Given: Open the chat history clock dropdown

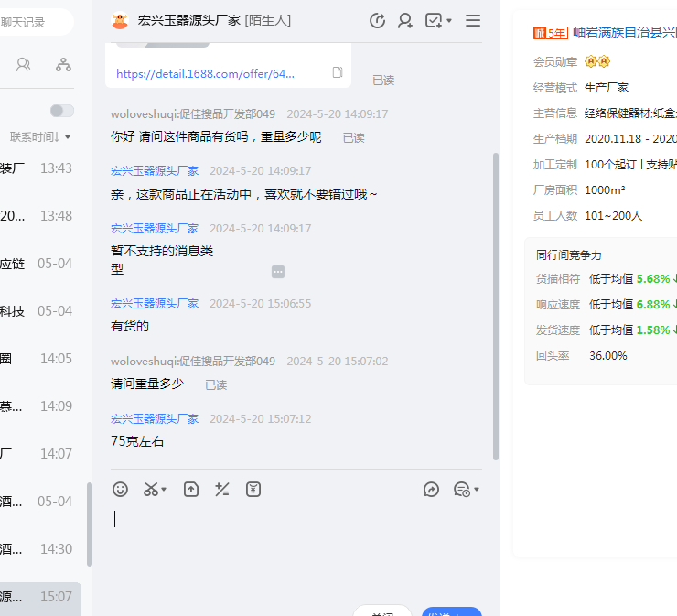Looking at the screenshot, I should 466,490.
